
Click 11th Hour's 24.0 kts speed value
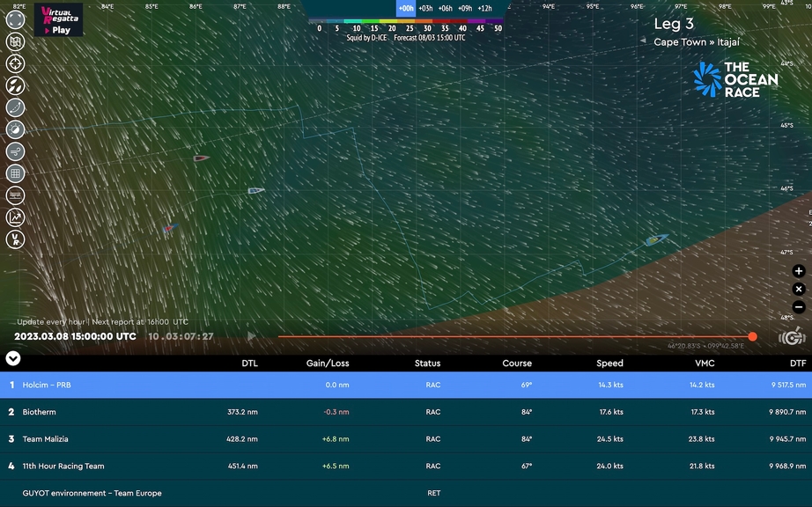click(x=609, y=466)
